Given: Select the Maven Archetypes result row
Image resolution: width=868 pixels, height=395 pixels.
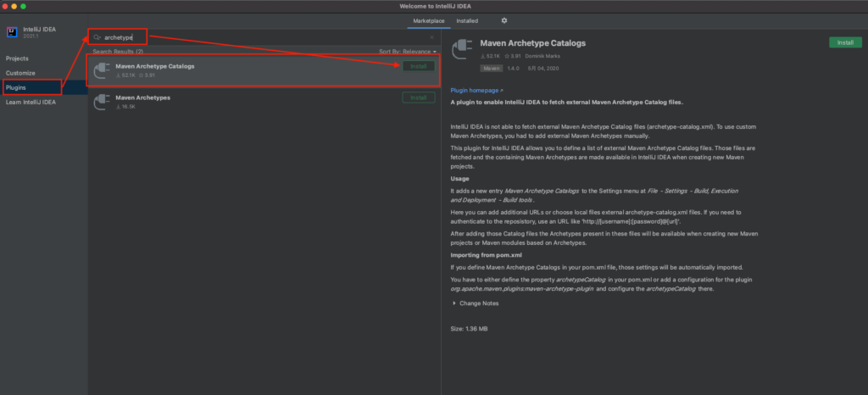Looking at the screenshot, I should [264, 102].
